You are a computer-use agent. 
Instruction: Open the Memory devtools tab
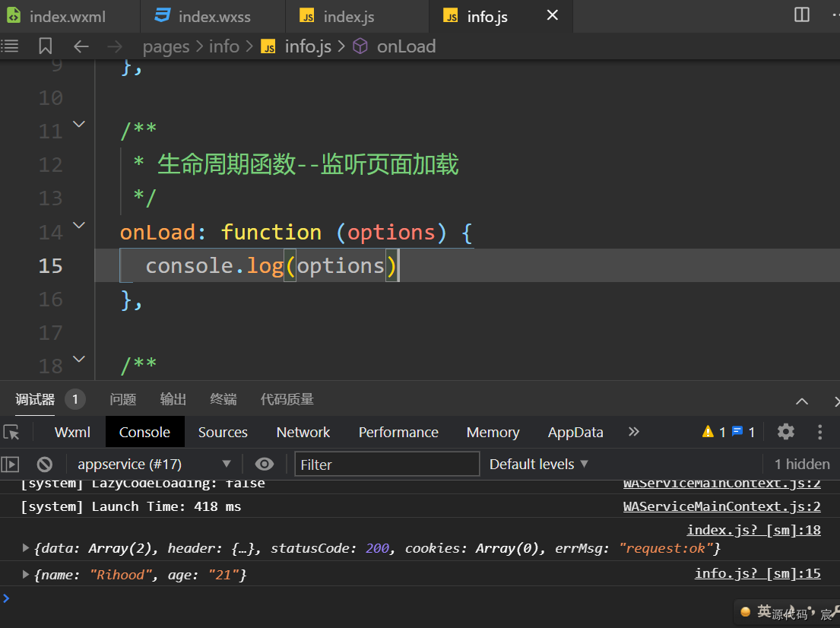pyautogui.click(x=493, y=432)
